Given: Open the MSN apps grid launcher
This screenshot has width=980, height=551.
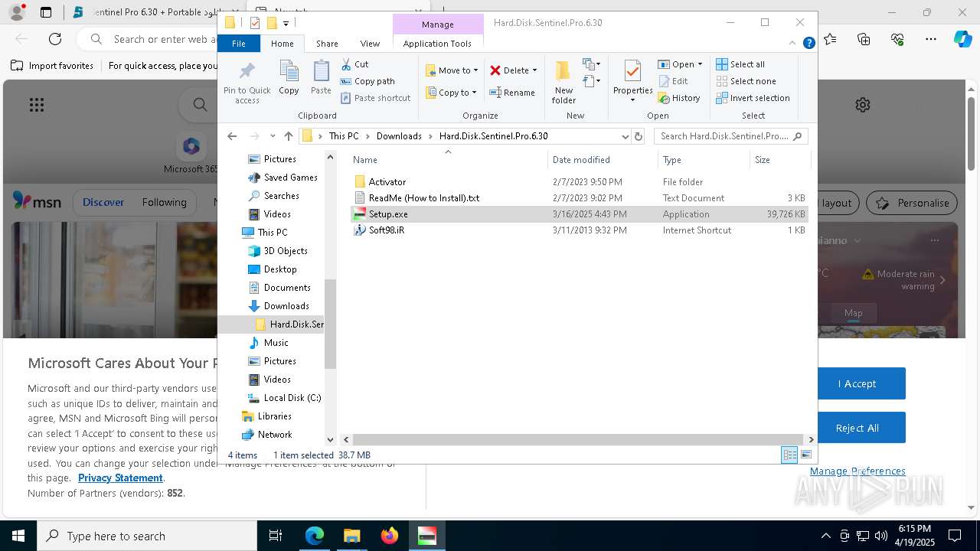Looking at the screenshot, I should tap(37, 105).
